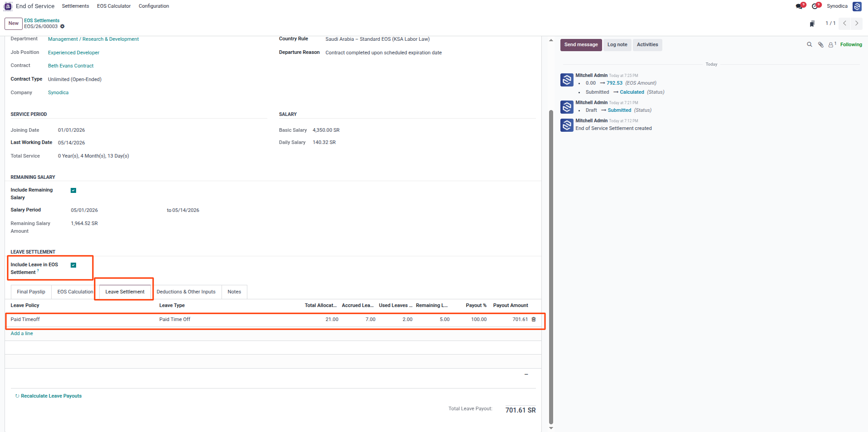Click the settings gear next to EOS/26/00003

tap(63, 26)
